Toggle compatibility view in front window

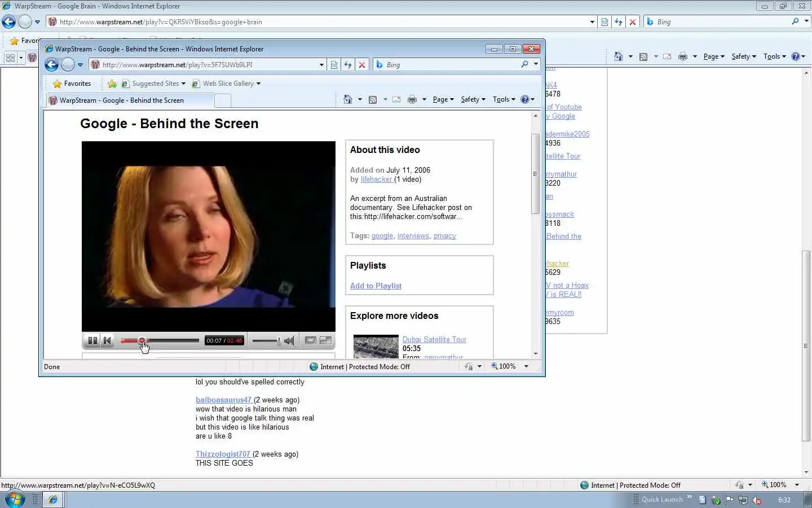[334, 65]
